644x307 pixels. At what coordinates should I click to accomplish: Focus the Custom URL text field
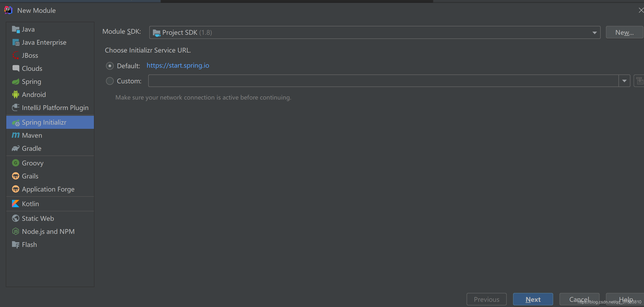[383, 81]
